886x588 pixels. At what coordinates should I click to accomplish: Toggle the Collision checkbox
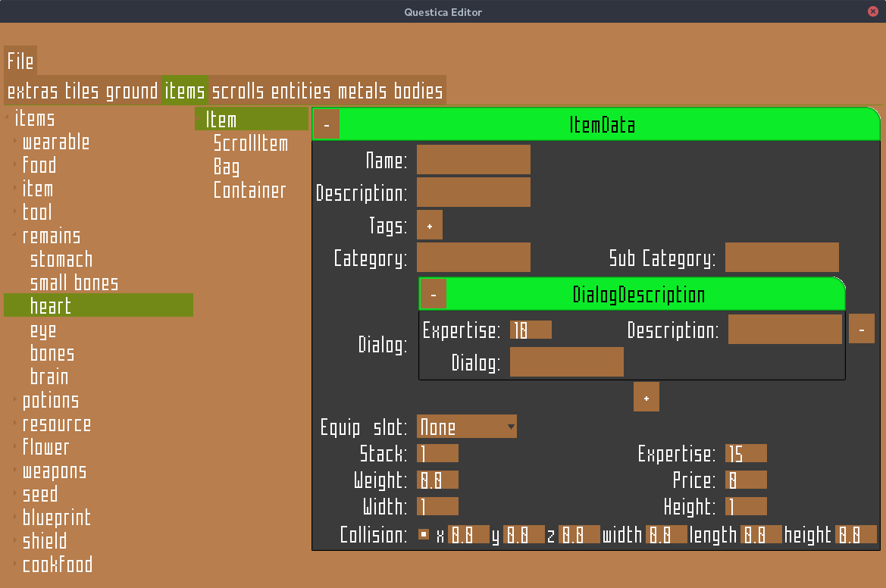424,535
